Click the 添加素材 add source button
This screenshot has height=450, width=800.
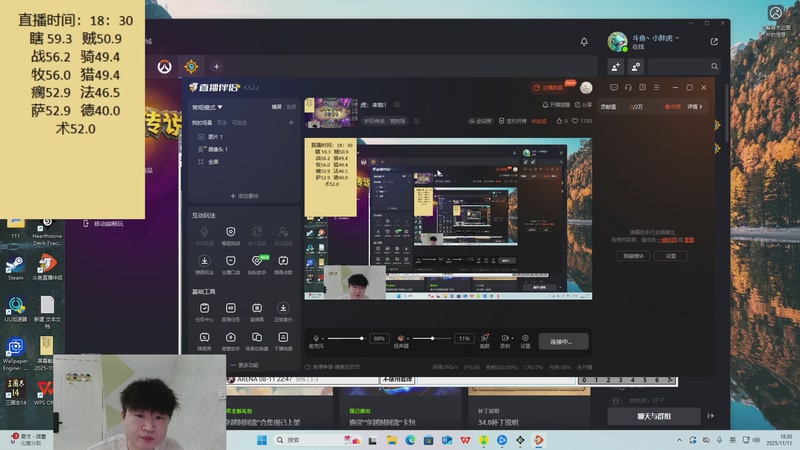coord(244,196)
